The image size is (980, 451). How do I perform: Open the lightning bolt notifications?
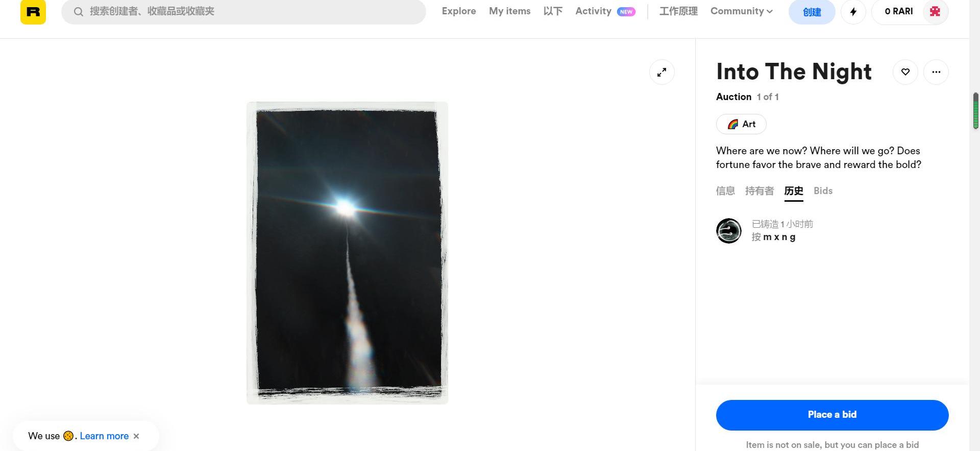(x=853, y=12)
